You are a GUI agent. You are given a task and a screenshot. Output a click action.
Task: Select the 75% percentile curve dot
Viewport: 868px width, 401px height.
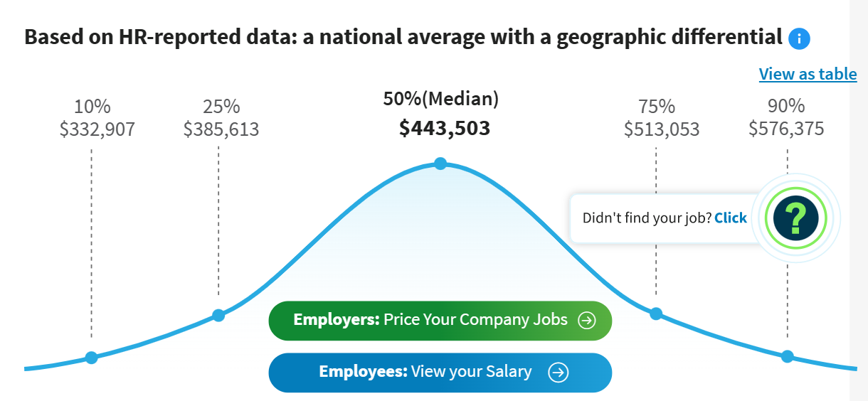[x=656, y=314]
